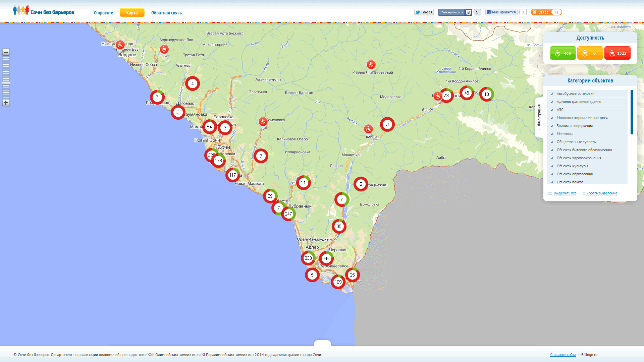Uncheck the Объекты образования category
644x362 pixels.
587,174
